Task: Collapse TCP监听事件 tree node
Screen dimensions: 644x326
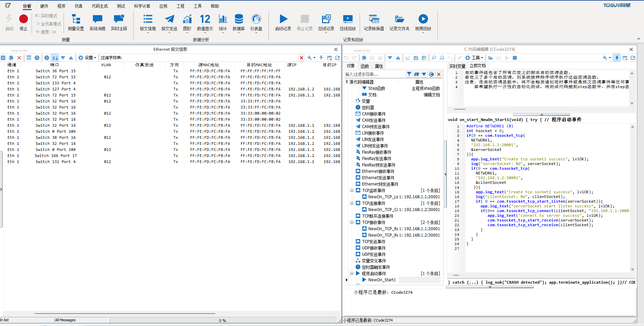Action: pos(352,191)
